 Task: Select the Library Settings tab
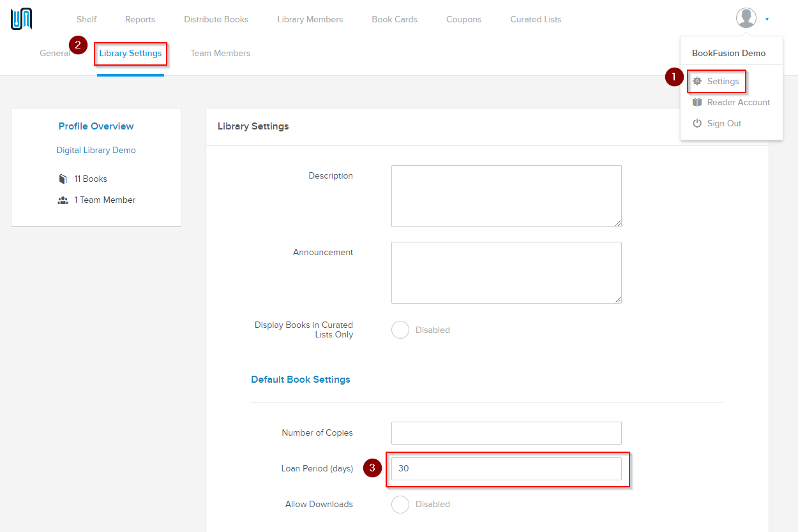point(130,53)
